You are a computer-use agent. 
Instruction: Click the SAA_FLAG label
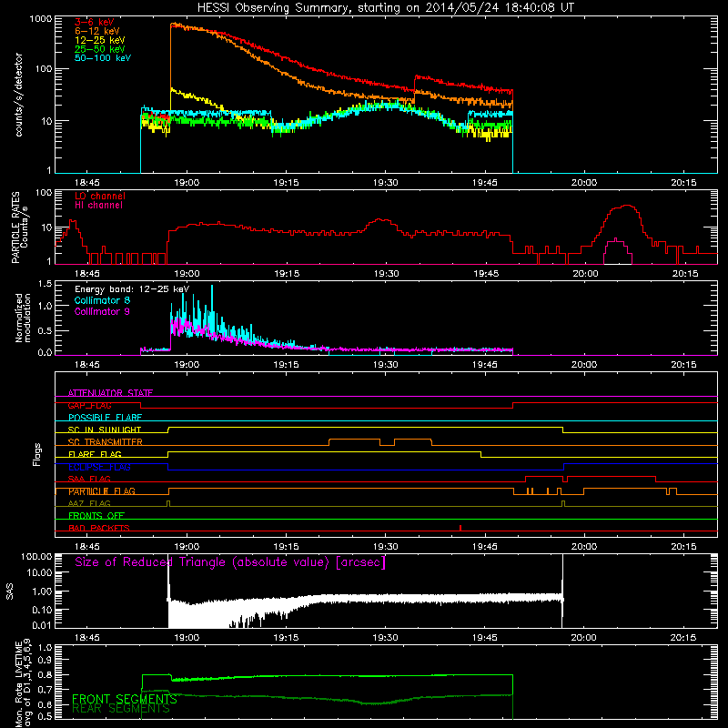click(89, 480)
